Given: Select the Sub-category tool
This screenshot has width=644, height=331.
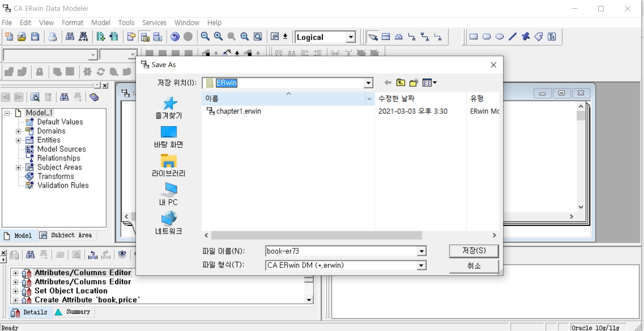Looking at the screenshot, I should point(399,37).
